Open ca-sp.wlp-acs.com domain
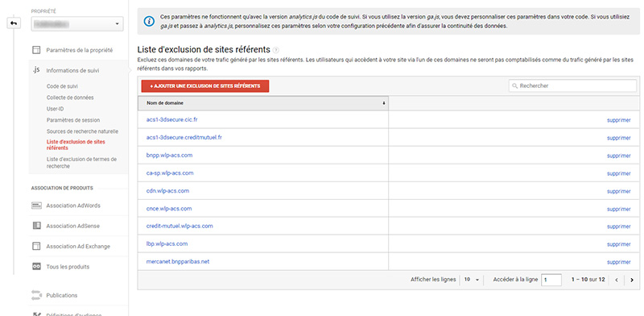644x316 pixels. click(170, 173)
